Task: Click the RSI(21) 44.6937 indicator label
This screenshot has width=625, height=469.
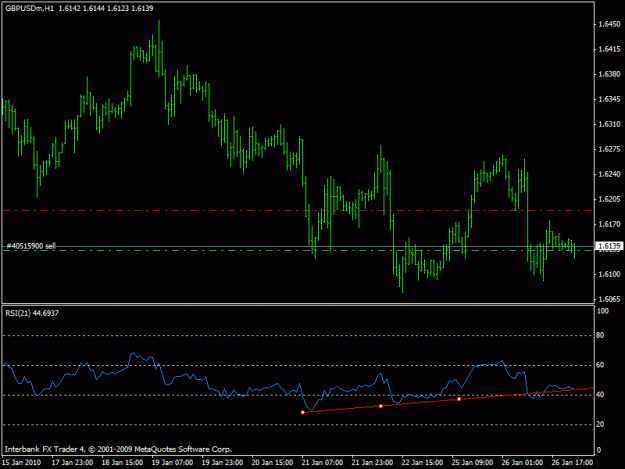Action: (32, 313)
